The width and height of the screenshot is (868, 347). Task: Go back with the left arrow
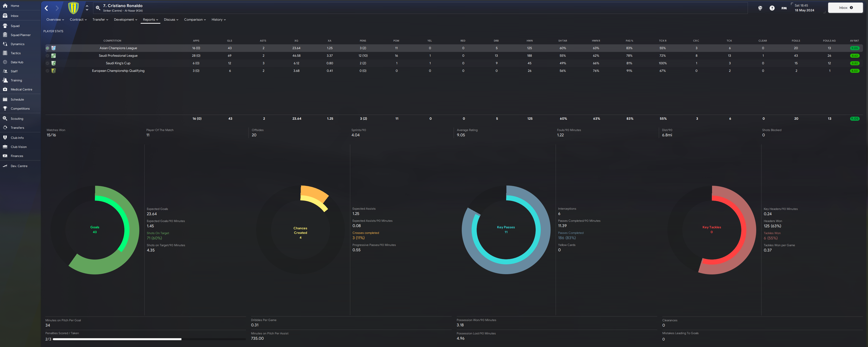pyautogui.click(x=46, y=8)
